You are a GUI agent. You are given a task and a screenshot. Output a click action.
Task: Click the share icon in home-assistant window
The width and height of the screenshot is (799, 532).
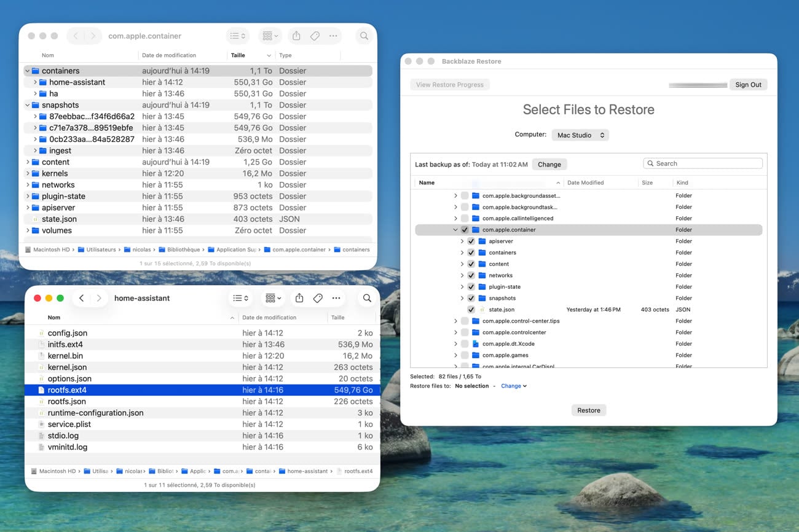299,298
